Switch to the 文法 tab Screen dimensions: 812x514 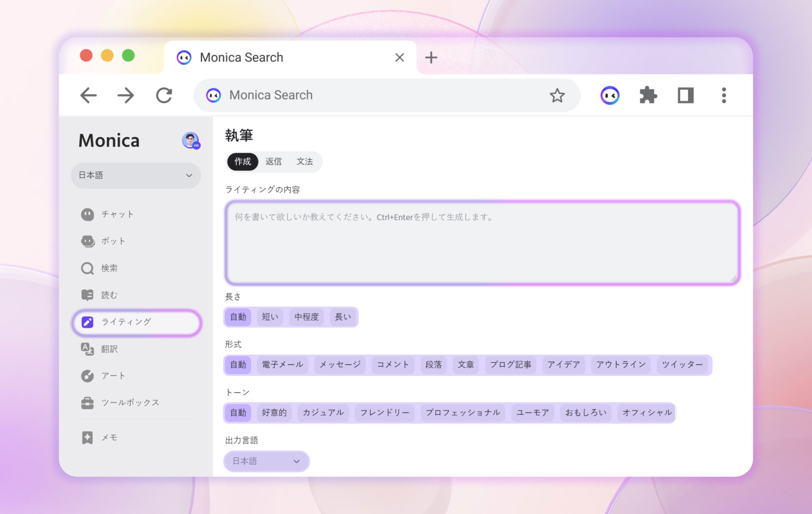[x=304, y=161]
